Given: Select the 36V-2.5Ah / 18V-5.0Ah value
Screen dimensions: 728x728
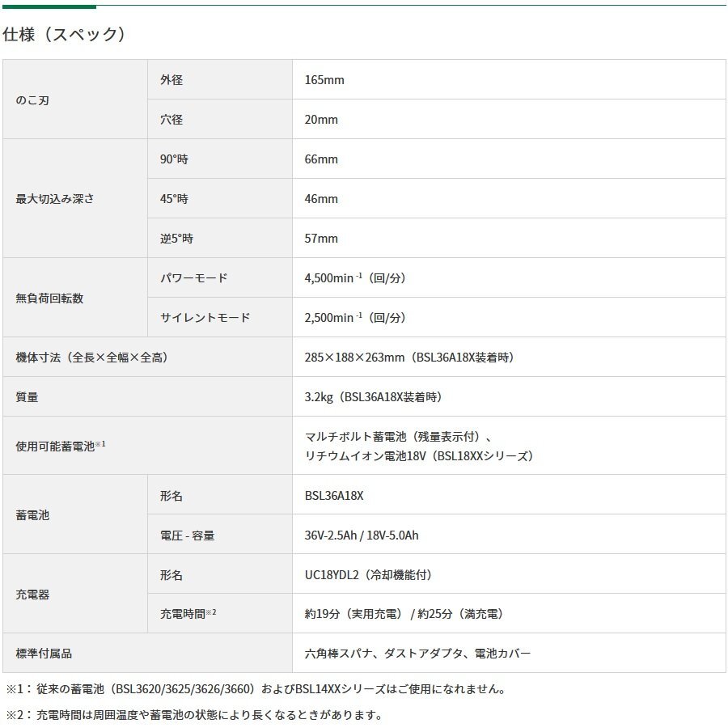Looking at the screenshot, I should (362, 535).
